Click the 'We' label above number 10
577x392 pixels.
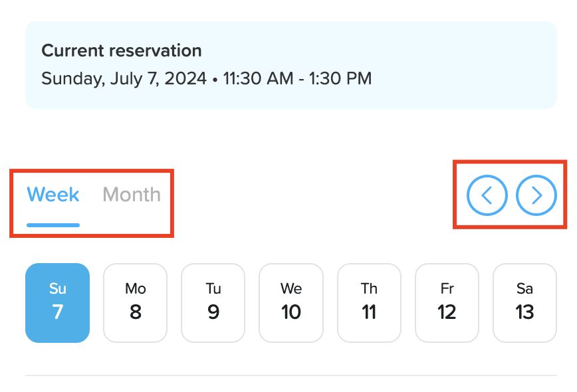pos(290,288)
